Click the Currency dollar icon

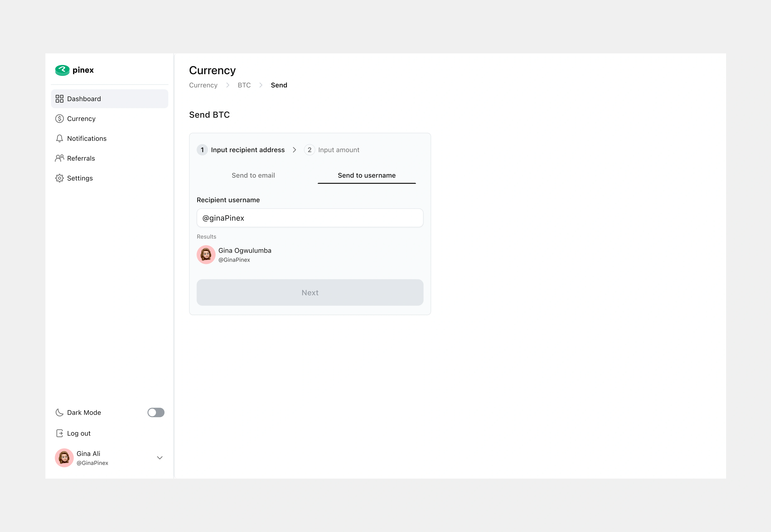pyautogui.click(x=59, y=119)
